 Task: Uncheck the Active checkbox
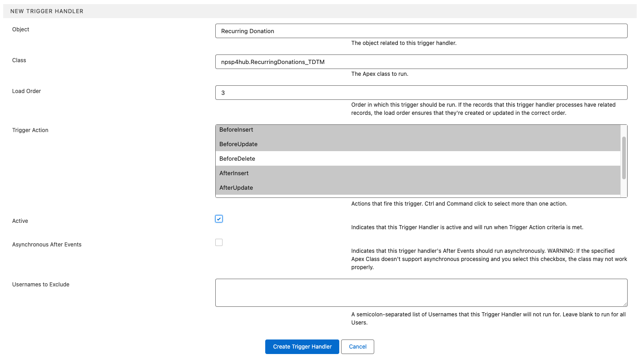click(219, 218)
